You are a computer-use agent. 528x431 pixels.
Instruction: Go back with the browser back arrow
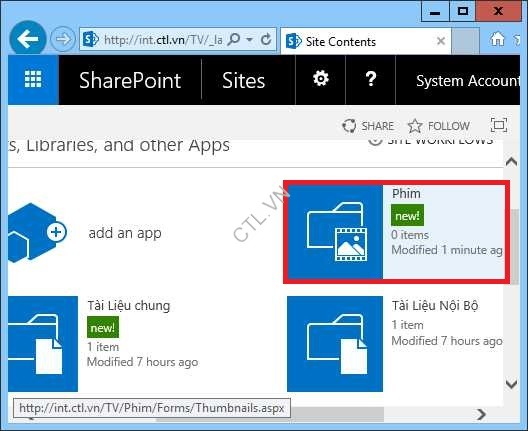click(28, 39)
